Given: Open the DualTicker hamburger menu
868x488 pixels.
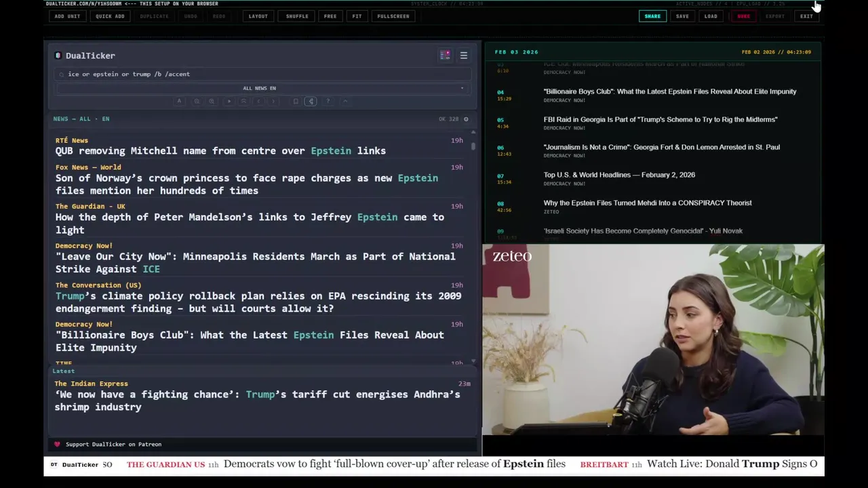Looking at the screenshot, I should pyautogui.click(x=464, y=56).
